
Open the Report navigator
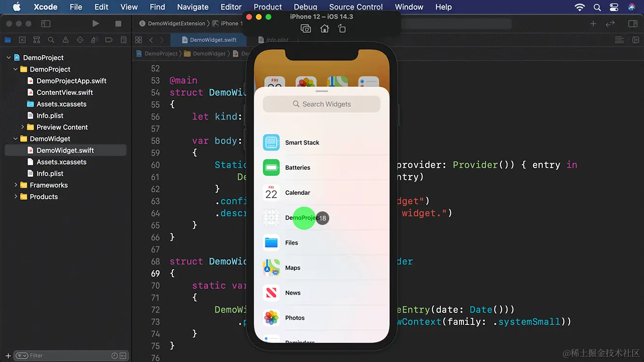click(124, 40)
